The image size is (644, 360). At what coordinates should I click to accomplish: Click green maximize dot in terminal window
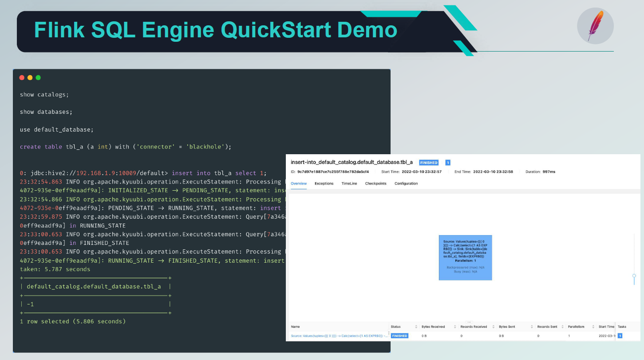[x=38, y=77]
